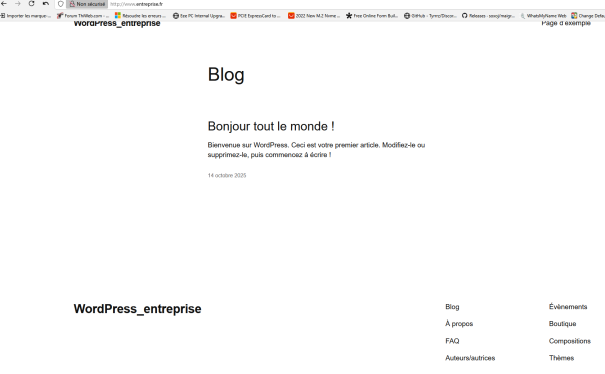This screenshot has width=605, height=374.
Task: Open the 'Free Online Form Buil...' bookmark
Action: click(372, 16)
